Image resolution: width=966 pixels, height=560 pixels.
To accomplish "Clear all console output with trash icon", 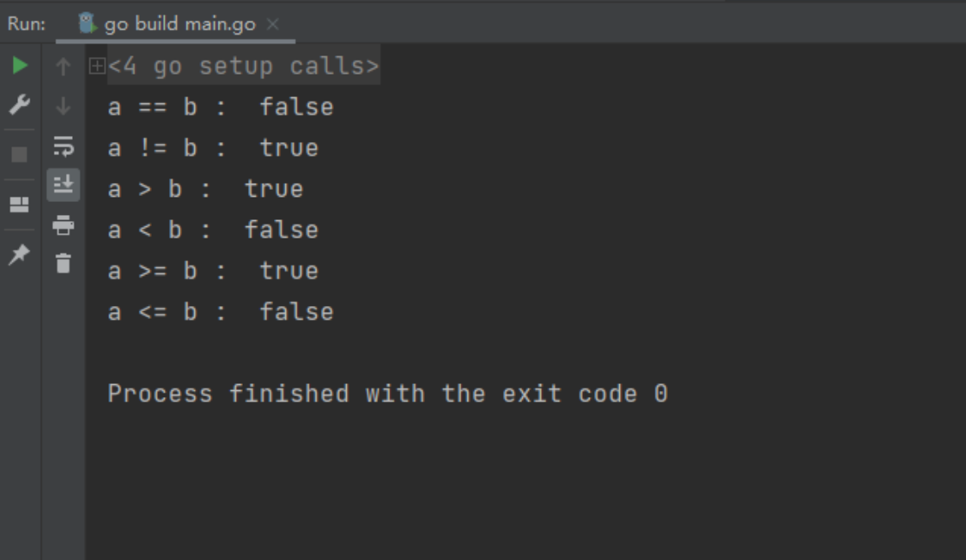I will [x=63, y=263].
